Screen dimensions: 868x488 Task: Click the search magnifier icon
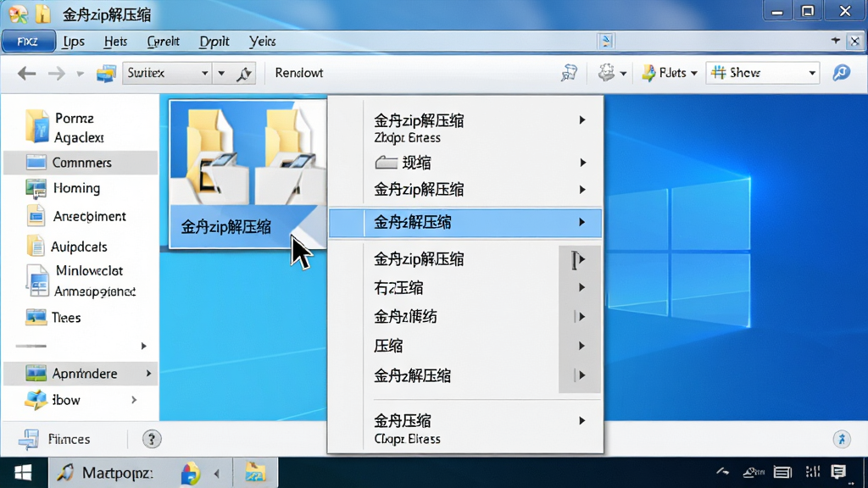pyautogui.click(x=842, y=73)
